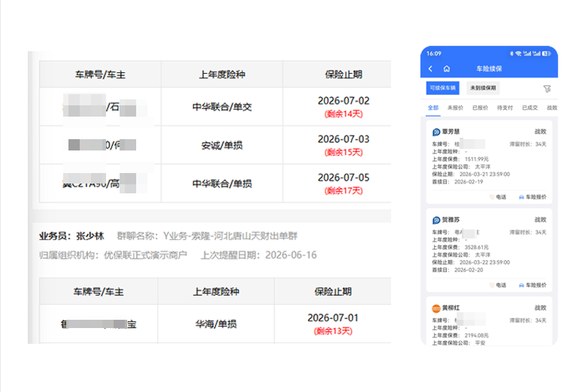This screenshot has height=392, width=586.
Task: Click the customer name 贺雅苏
Action: tap(451, 220)
